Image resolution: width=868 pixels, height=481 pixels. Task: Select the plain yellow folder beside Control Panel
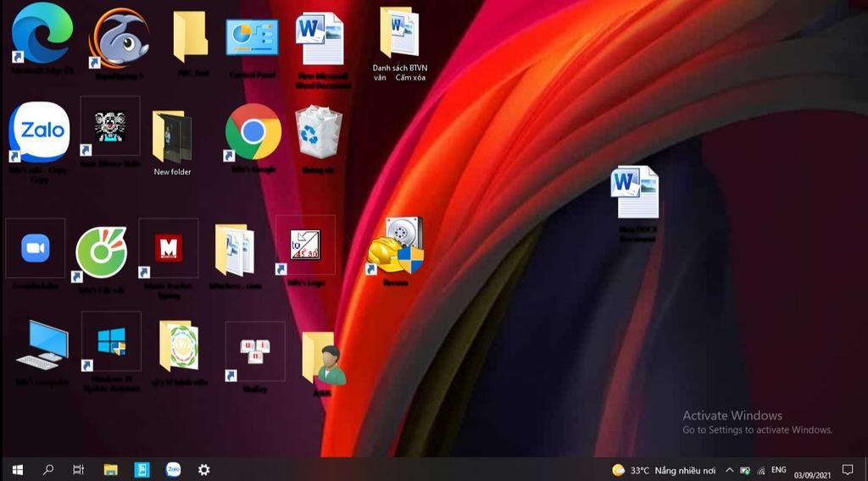[191, 37]
